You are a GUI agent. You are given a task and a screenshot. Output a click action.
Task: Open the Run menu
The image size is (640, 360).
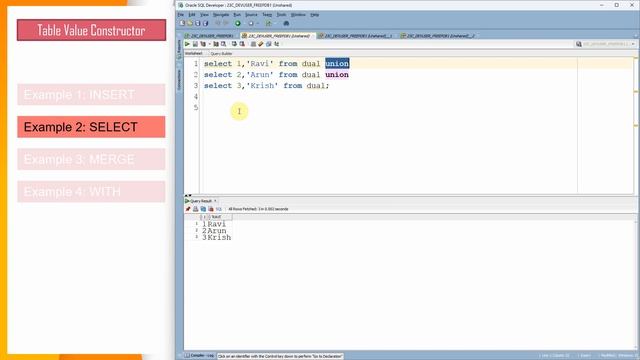pyautogui.click(x=237, y=15)
